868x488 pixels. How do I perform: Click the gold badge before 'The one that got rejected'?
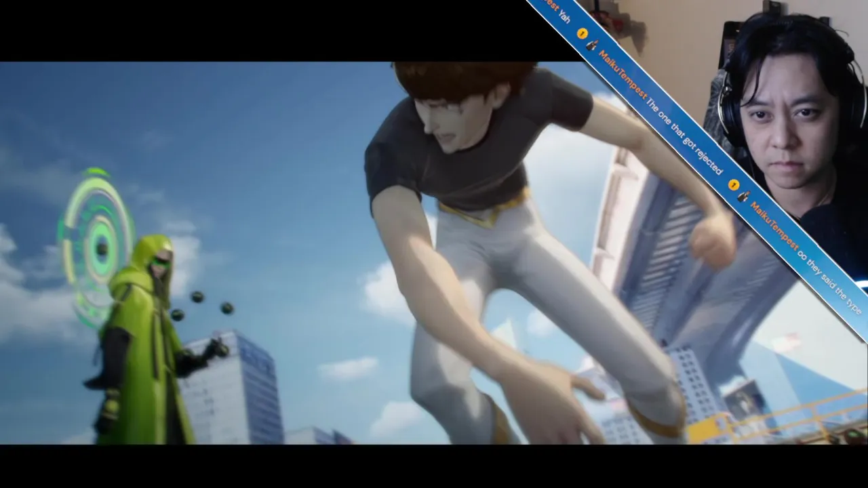click(x=582, y=33)
